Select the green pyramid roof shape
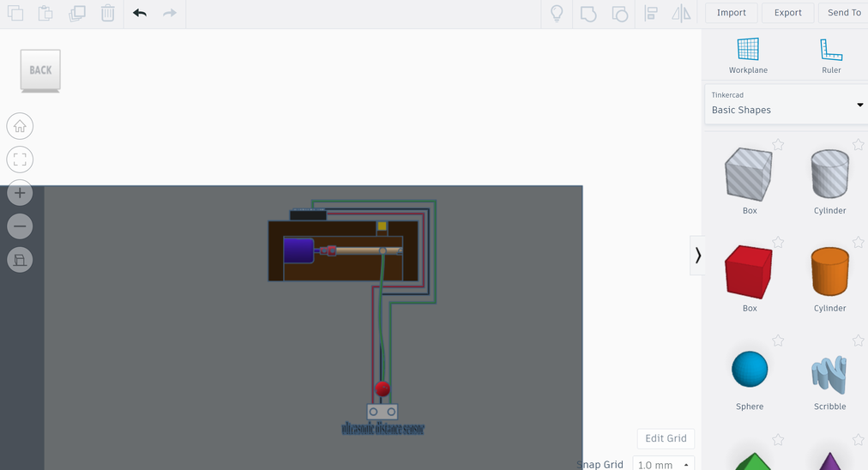Viewport: 868px width, 470px height. coord(753,461)
